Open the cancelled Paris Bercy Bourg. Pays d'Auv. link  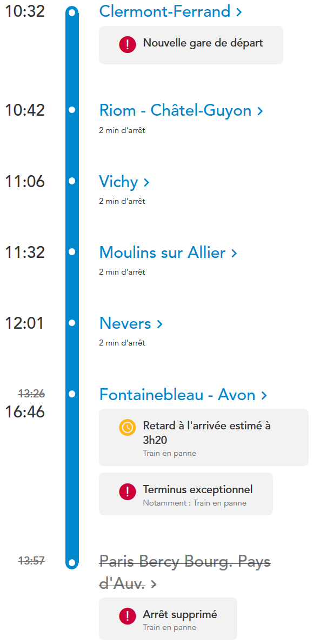(x=185, y=573)
